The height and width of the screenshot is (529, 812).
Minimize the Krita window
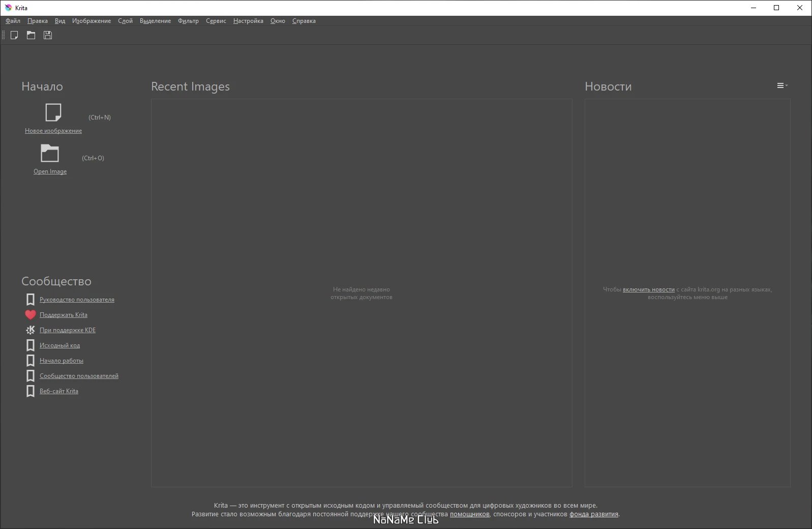click(x=753, y=8)
